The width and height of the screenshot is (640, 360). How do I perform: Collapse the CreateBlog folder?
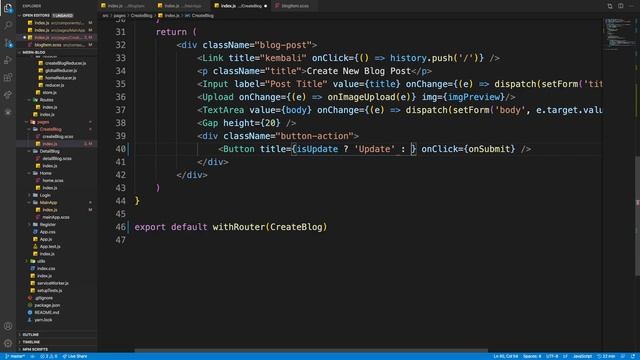click(x=50, y=129)
